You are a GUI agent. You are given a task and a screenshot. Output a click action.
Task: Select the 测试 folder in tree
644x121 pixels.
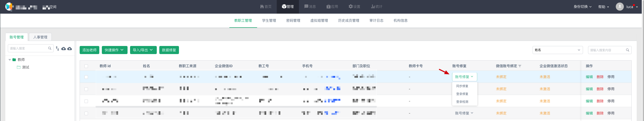(x=23, y=67)
